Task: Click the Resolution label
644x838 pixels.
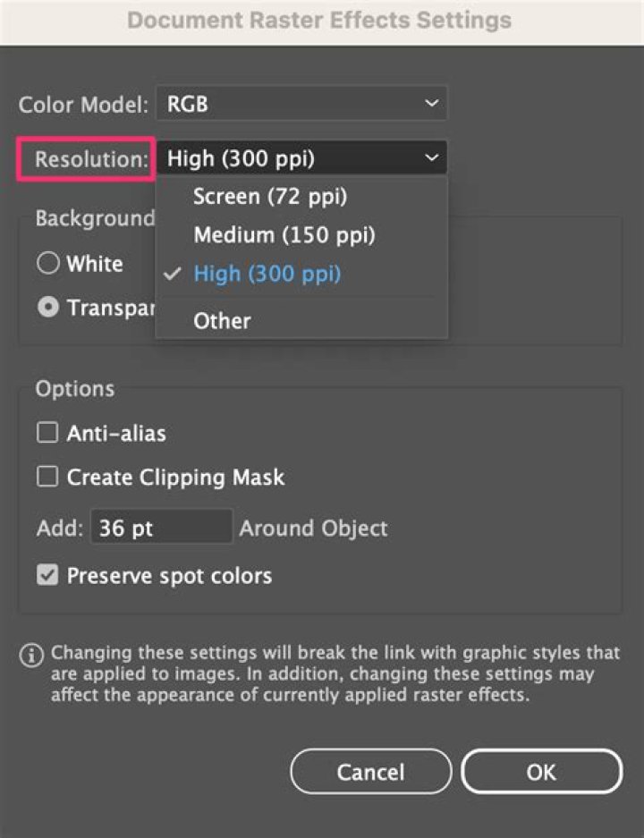Action: pyautogui.click(x=91, y=160)
